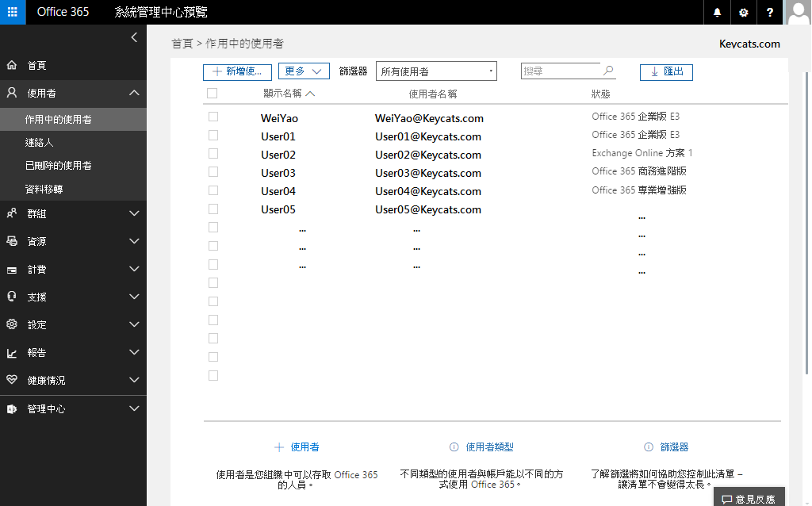Select the Office 365 商務進階版 status
The image size is (812, 506).
(x=639, y=171)
